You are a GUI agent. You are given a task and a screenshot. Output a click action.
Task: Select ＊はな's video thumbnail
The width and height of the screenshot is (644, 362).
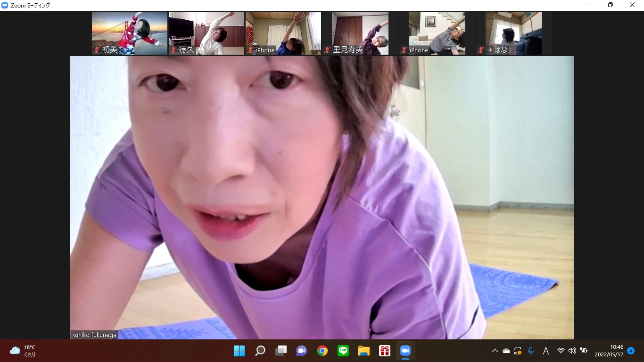[514, 33]
